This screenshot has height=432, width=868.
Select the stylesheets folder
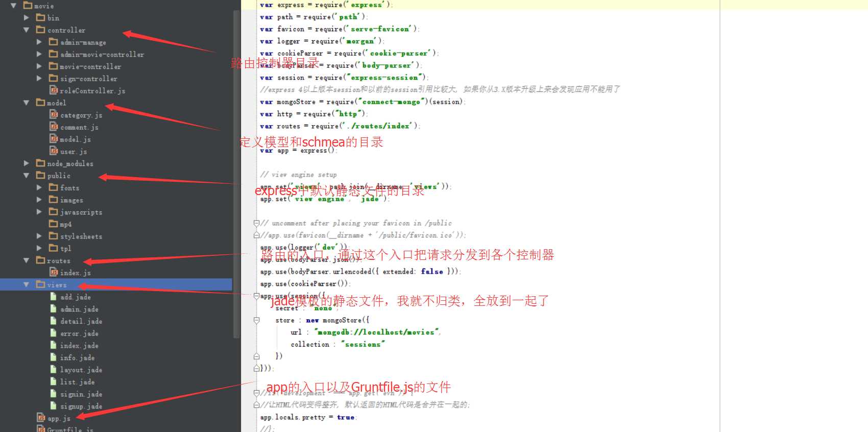coord(81,236)
